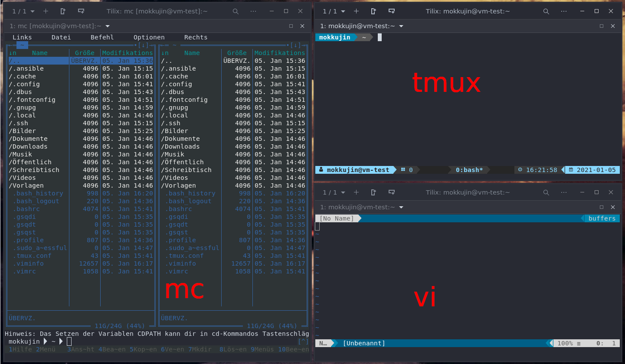Add terminal right in vi Tilix window
The image size is (625, 364).
pyautogui.click(x=374, y=192)
